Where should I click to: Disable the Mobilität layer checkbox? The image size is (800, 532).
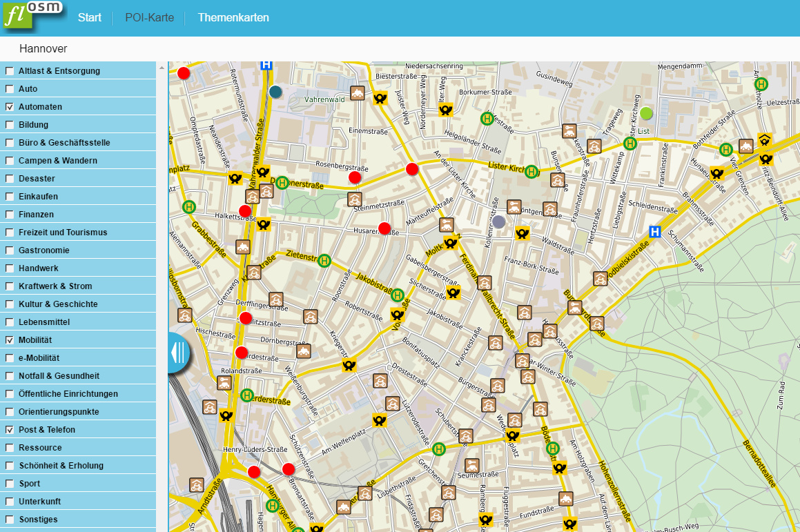click(x=10, y=340)
